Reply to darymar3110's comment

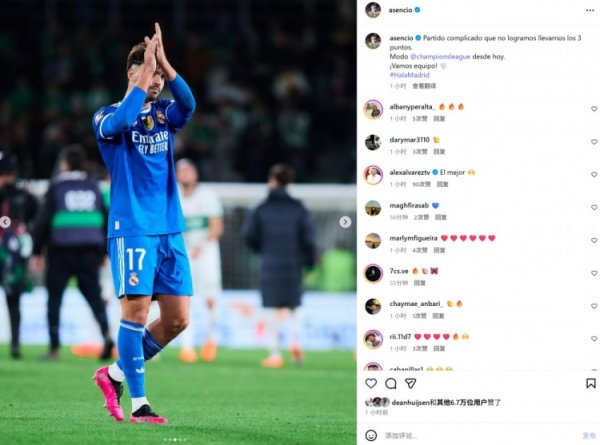coord(439,152)
